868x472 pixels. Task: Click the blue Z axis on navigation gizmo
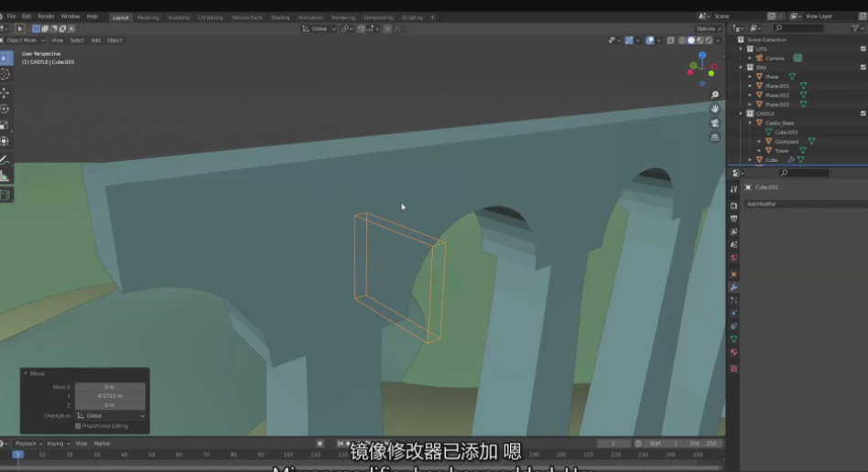(x=702, y=55)
